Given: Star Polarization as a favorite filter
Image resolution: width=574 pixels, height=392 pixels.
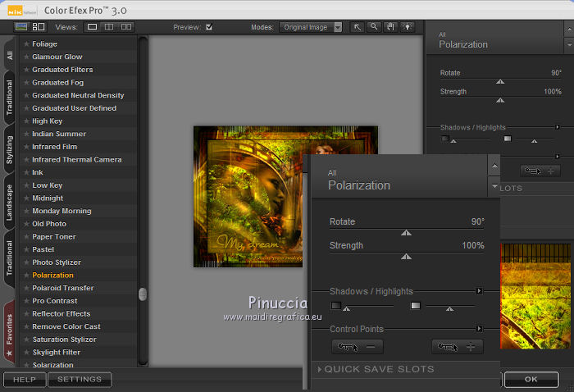Looking at the screenshot, I should [26, 276].
